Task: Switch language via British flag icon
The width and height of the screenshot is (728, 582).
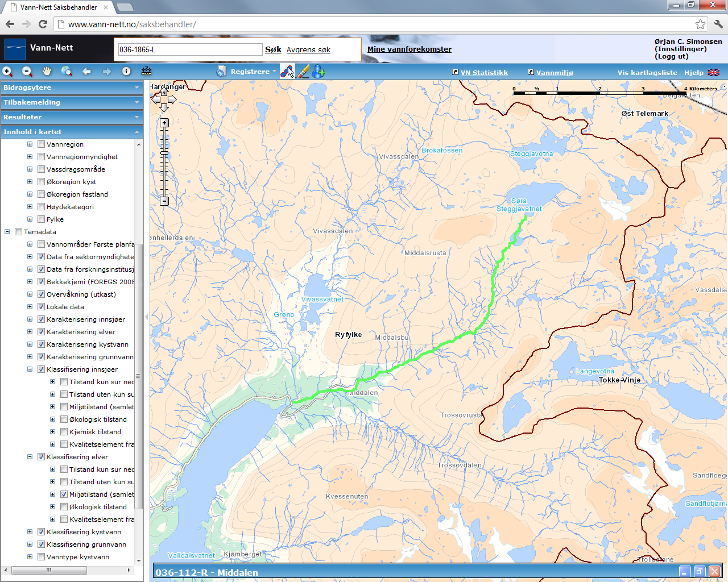Action: tap(713, 72)
